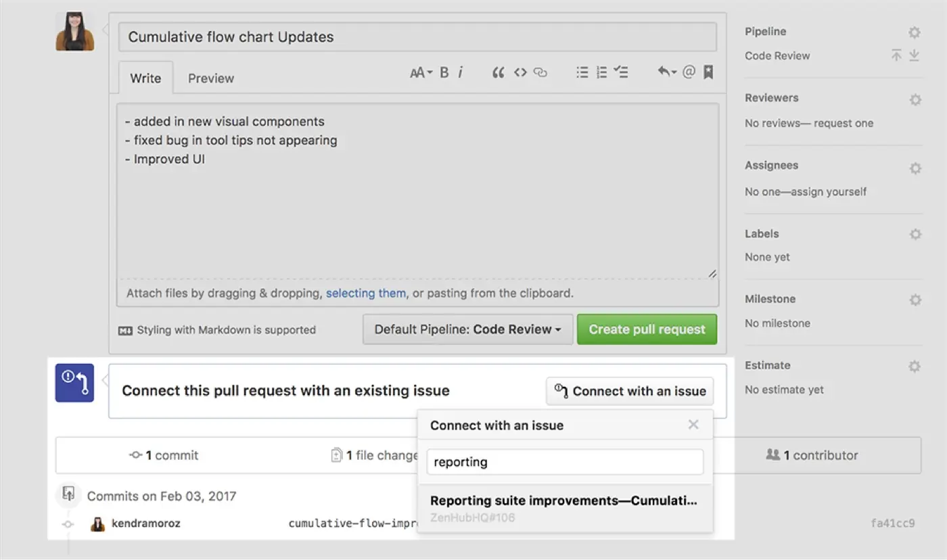
Task: Click into the description text area
Action: pyautogui.click(x=417, y=191)
